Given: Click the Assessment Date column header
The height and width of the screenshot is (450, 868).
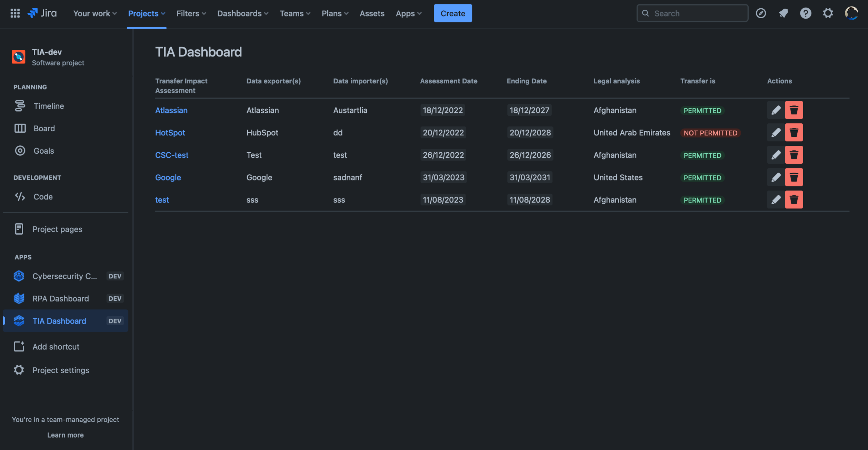Looking at the screenshot, I should [x=449, y=81].
